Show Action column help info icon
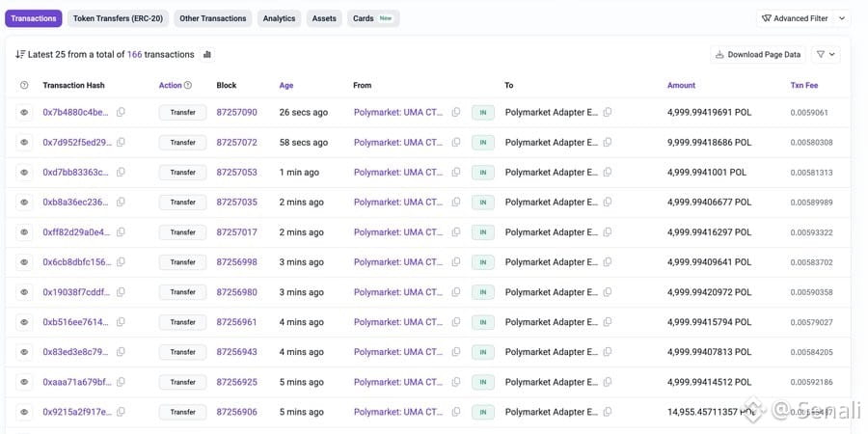The width and height of the screenshot is (868, 434). point(188,85)
